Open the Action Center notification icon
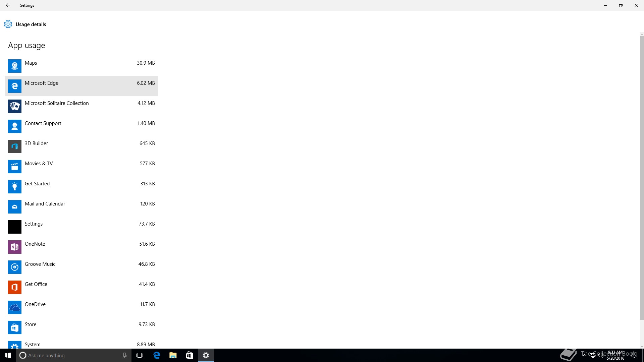 coord(634,355)
